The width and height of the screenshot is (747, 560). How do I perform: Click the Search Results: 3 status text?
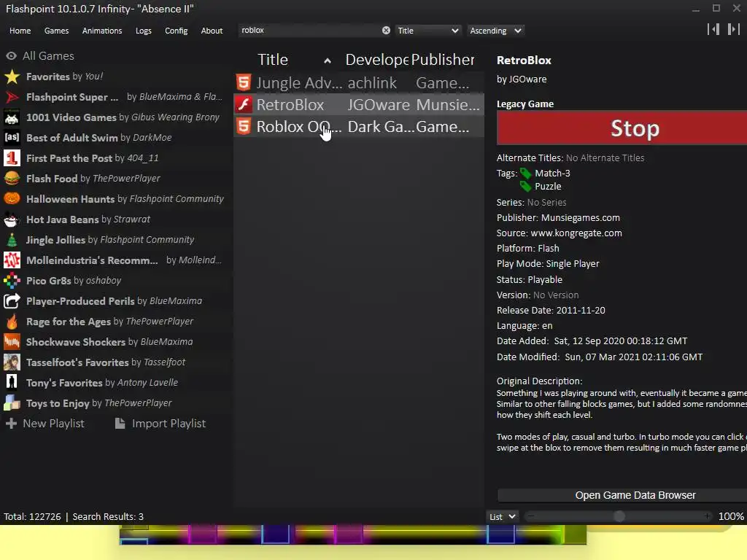pos(108,517)
